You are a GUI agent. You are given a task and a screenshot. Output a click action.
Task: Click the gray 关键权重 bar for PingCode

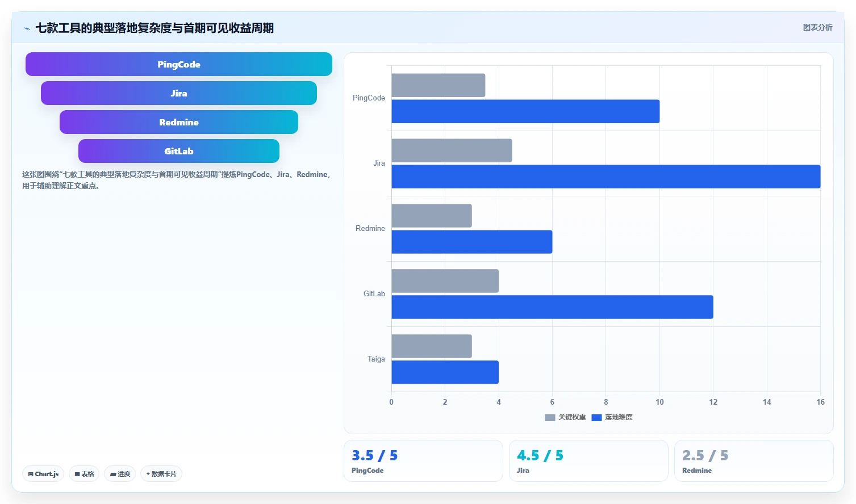coord(439,85)
